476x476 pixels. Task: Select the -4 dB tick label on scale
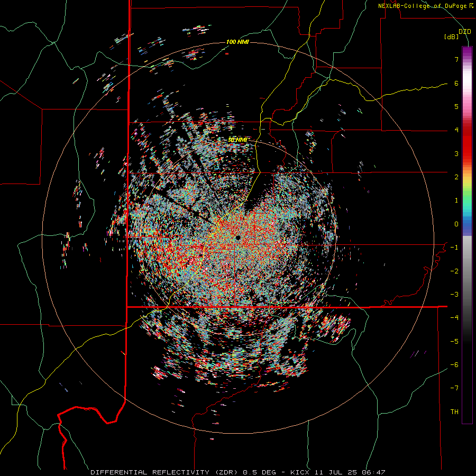454,318
